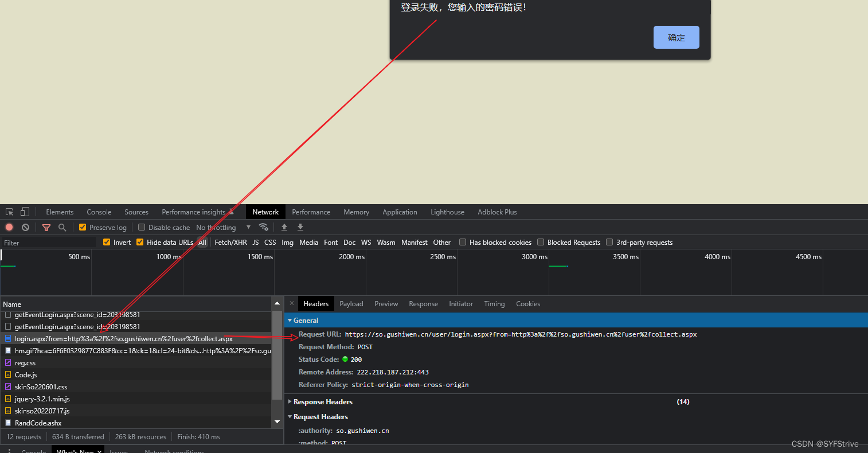
Task: Click the request list scrollbar down arrow
Action: pos(277,421)
